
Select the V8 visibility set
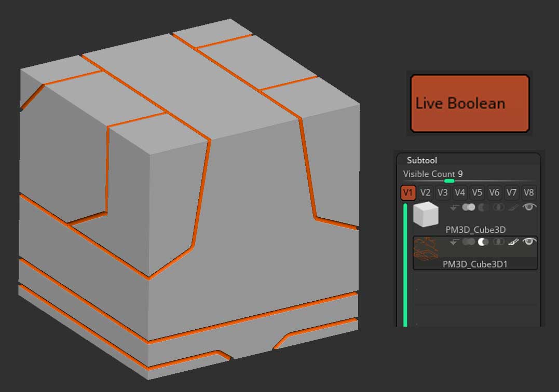click(528, 192)
